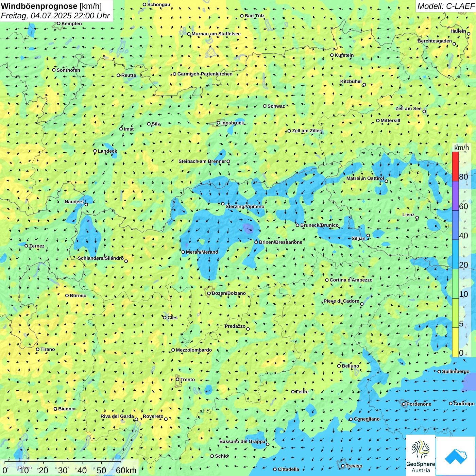This screenshot has height=476, width=476.
Task: Click the Cortina d'Ampezzo location marker
Action: coord(327,280)
